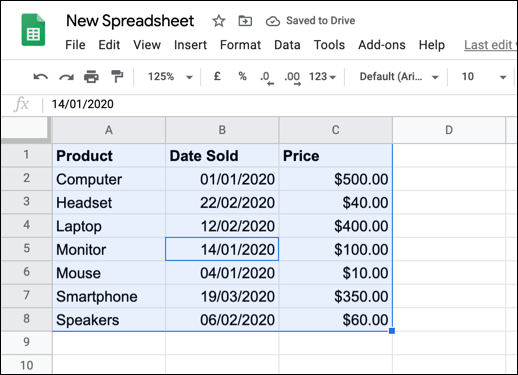The width and height of the screenshot is (518, 375).
Task: Click the Move to folder icon
Action: [x=245, y=21]
